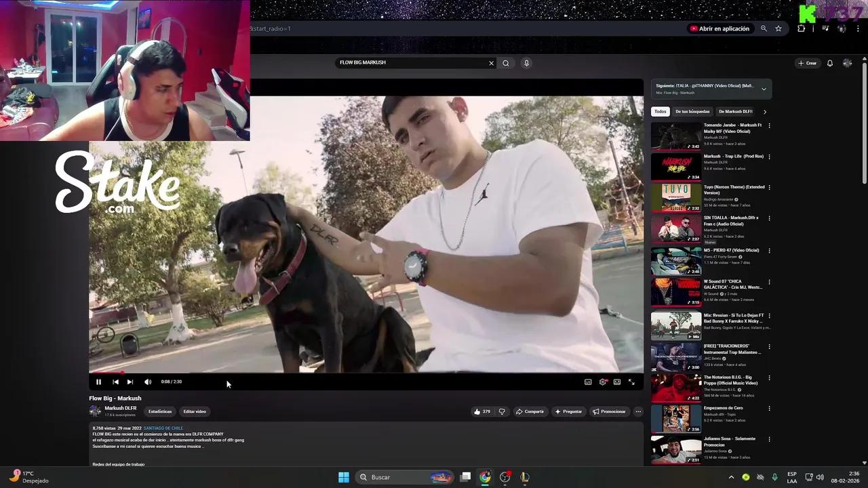Open the player settings gear
The image size is (868, 488).
pyautogui.click(x=603, y=382)
